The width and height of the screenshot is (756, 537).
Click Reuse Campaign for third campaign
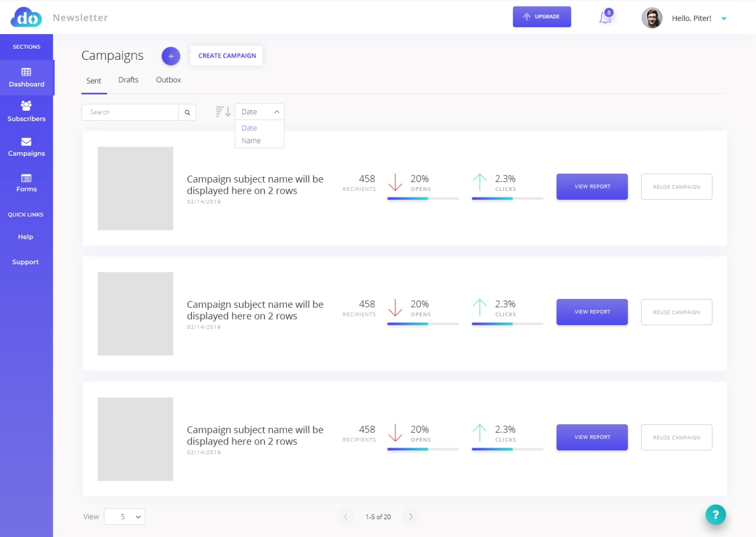pyautogui.click(x=676, y=437)
